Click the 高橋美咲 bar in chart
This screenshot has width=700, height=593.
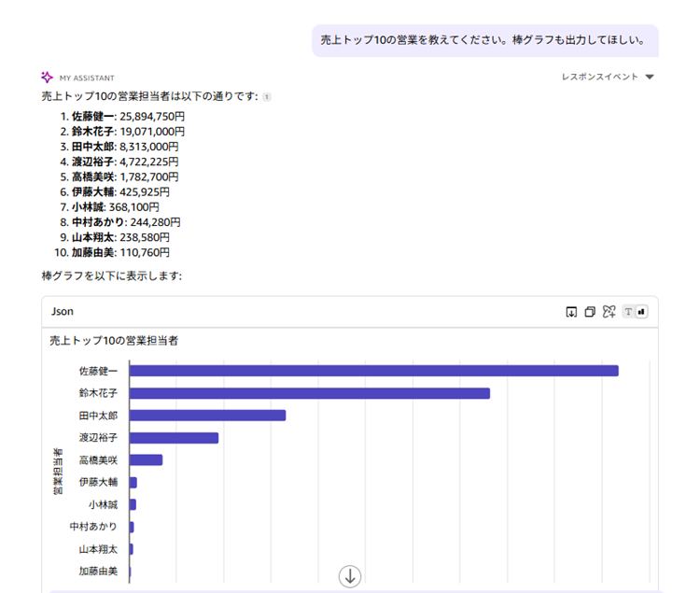pos(146,459)
